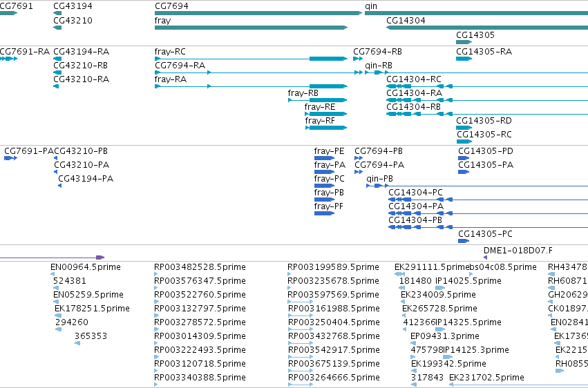The height and width of the screenshot is (388, 588).
Task: Click the RP003199589.5prime entry
Action: (333, 267)
